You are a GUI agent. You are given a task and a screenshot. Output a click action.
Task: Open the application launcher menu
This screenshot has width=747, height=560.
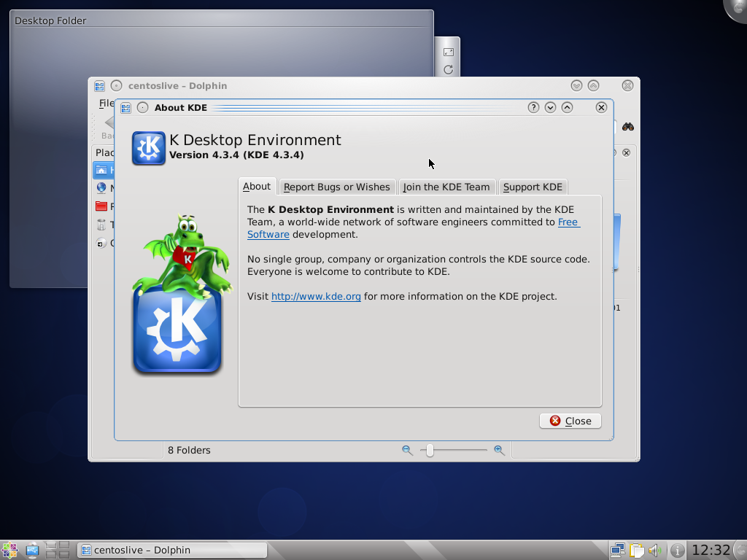[9, 551]
